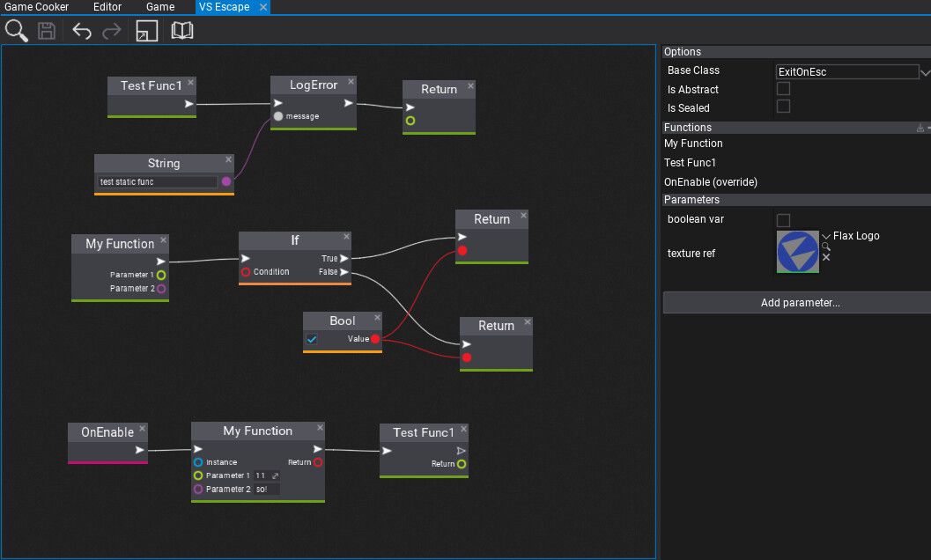This screenshot has height=560, width=931.
Task: Click the String node text input field
Action: (158, 182)
